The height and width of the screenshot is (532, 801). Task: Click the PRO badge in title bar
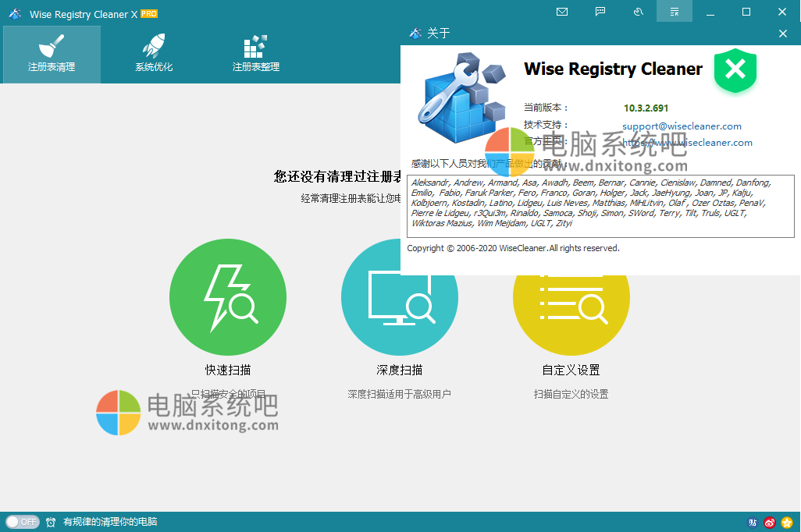click(148, 14)
